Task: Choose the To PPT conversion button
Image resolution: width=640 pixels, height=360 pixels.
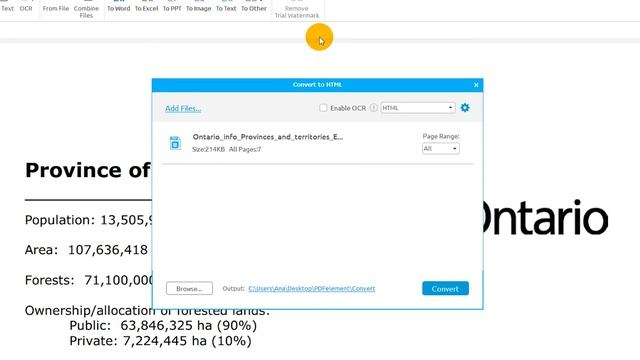Action: [172, 8]
